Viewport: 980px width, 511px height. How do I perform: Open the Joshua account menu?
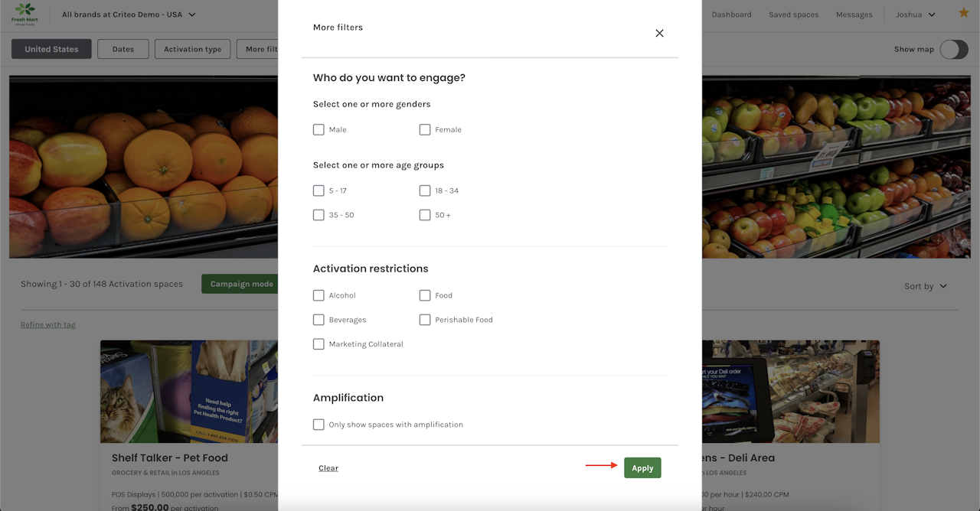click(916, 15)
